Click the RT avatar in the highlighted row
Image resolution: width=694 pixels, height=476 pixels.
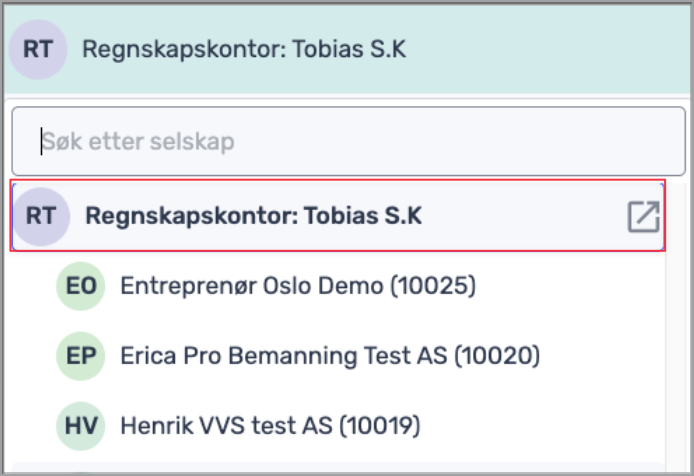[x=41, y=215]
